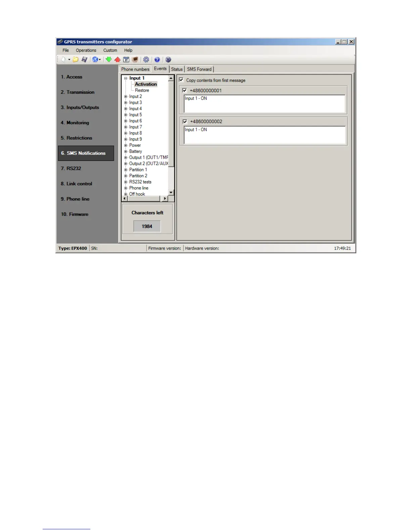Screen dimensions: 411x532
Task: Open the Help menu
Action: (x=128, y=50)
